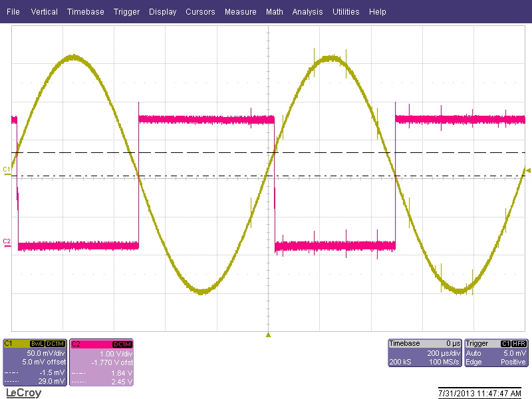Click the DC1M coupling badge on C2

[x=122, y=344]
